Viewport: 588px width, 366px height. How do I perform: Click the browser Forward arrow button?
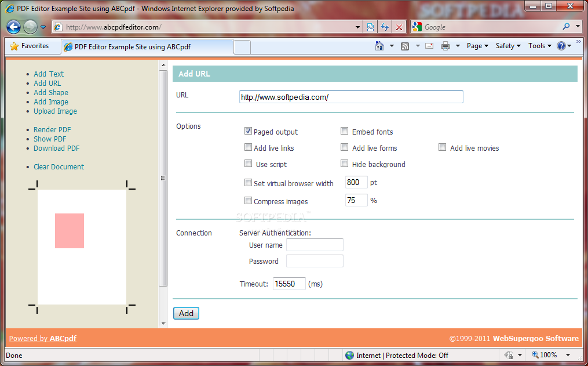tap(30, 27)
